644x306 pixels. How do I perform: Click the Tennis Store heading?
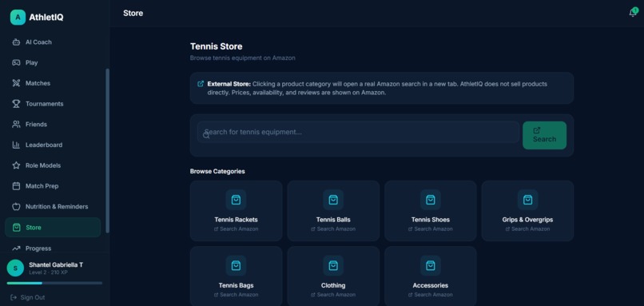point(216,46)
